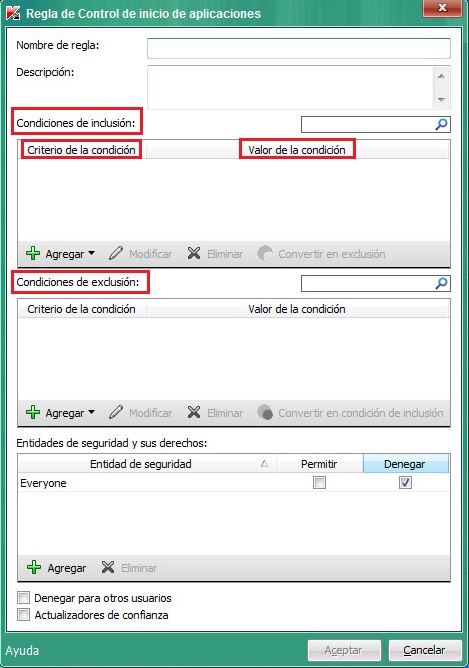
Task: Click green plus Agregar under inclusion conditions
Action: 33,253
